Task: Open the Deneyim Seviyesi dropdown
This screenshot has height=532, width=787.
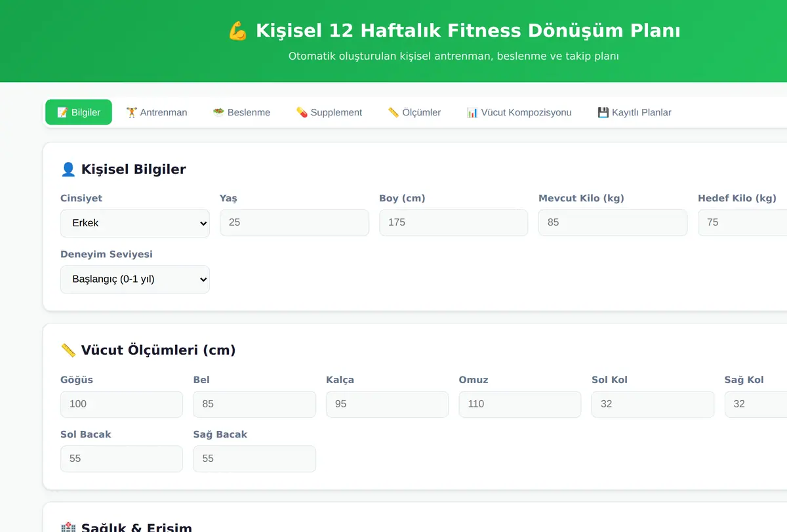Action: click(x=135, y=279)
